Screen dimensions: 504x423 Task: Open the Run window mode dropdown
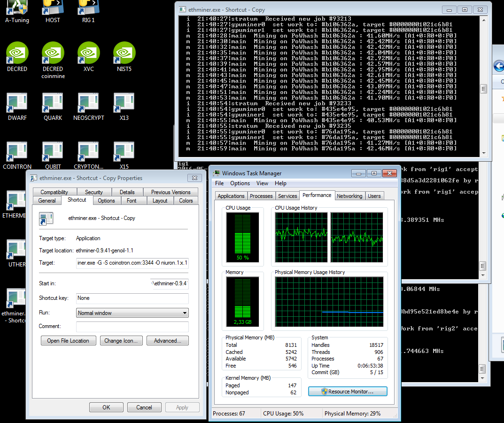pyautogui.click(x=132, y=313)
